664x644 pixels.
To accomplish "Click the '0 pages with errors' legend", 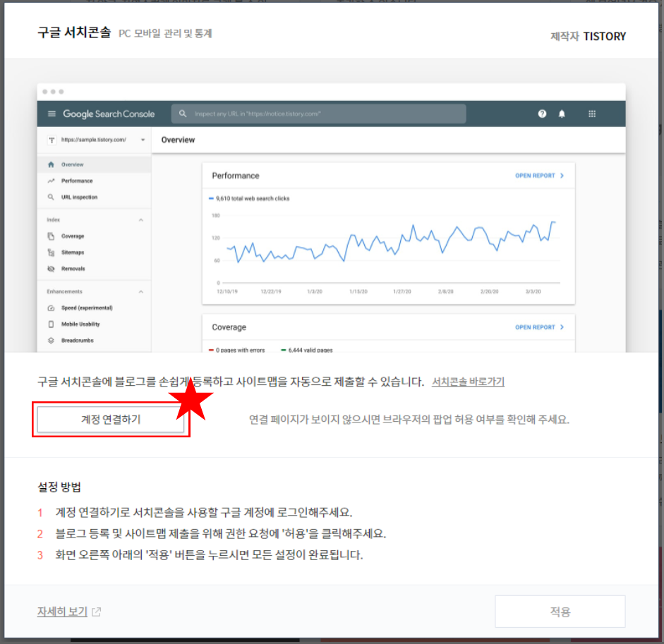I will coord(236,350).
